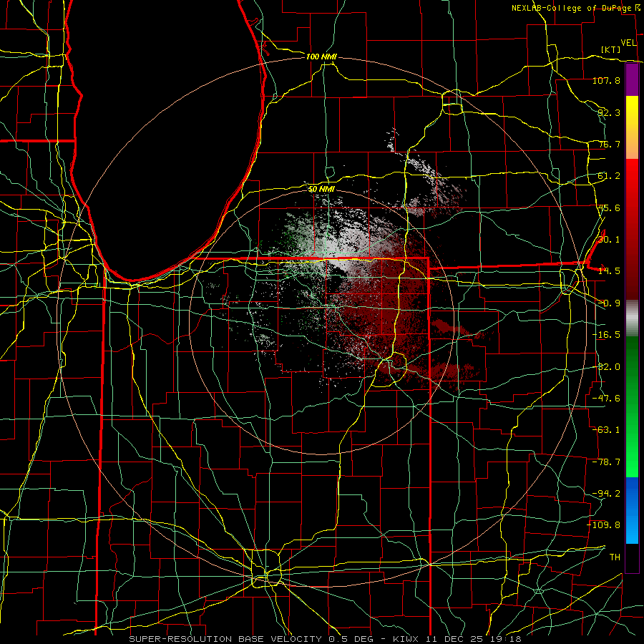Click the 100 NMI range ring label
Screen dimensions: 644x644
click(x=321, y=57)
